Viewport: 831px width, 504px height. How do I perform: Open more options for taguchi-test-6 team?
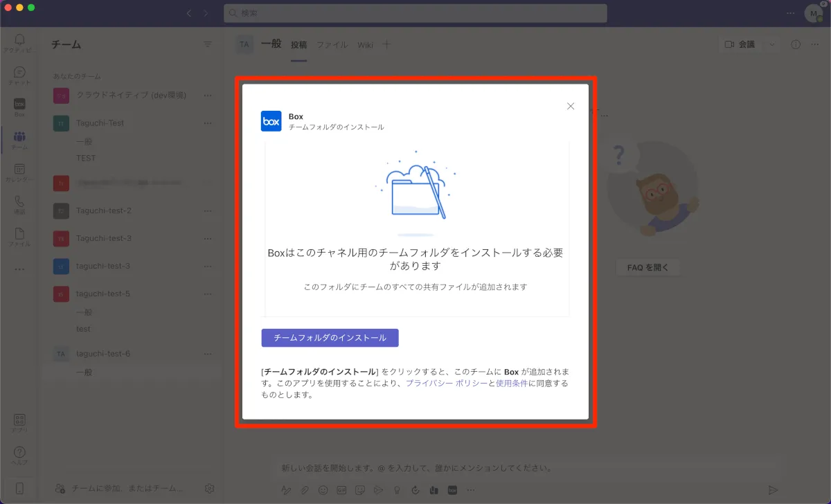[208, 354]
